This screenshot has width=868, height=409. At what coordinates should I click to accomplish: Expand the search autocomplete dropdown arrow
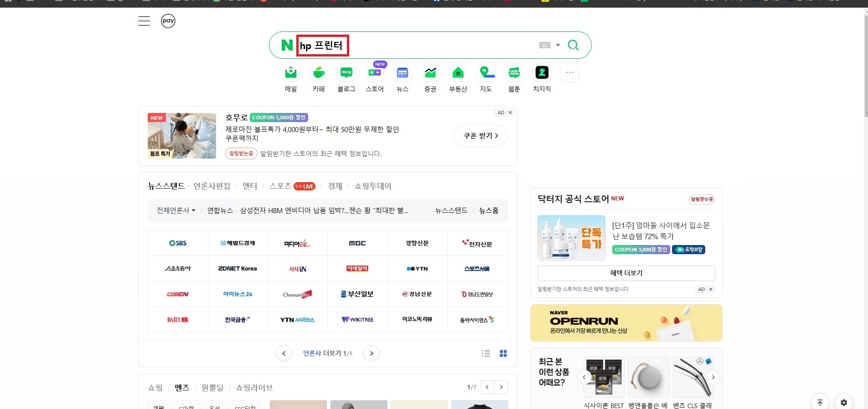(x=558, y=45)
